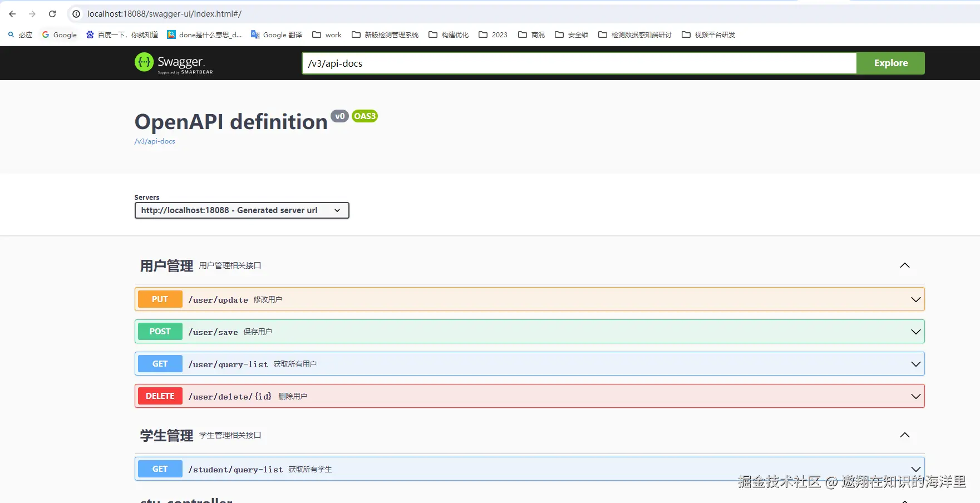The height and width of the screenshot is (503, 980).
Task: Open the 必应 bookmark
Action: click(20, 34)
